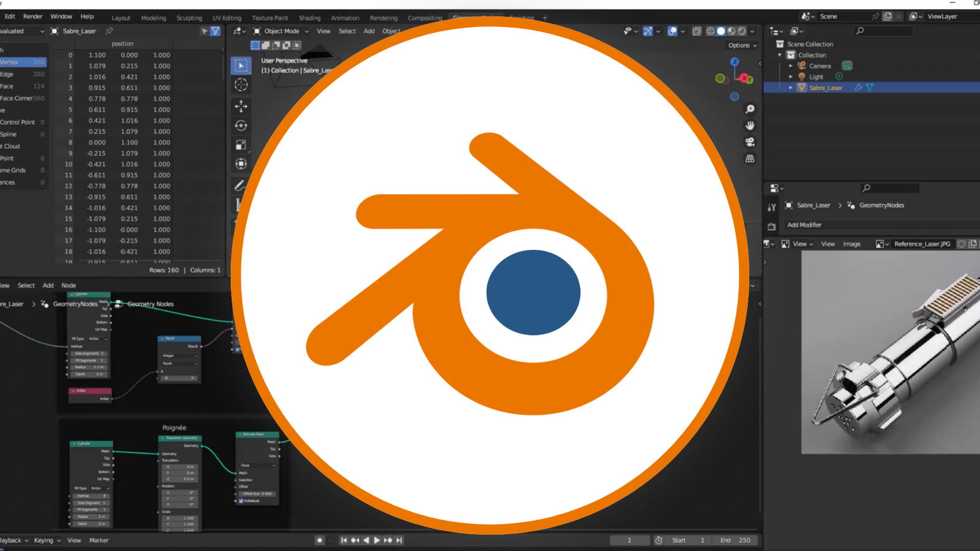Open the Tool tab in properties editor

tap(772, 208)
